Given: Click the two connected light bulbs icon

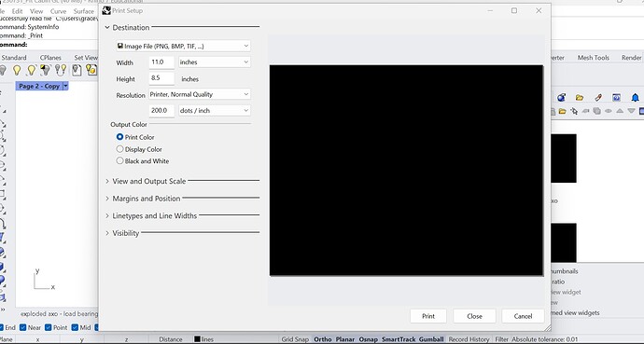Looking at the screenshot, I should [61, 70].
